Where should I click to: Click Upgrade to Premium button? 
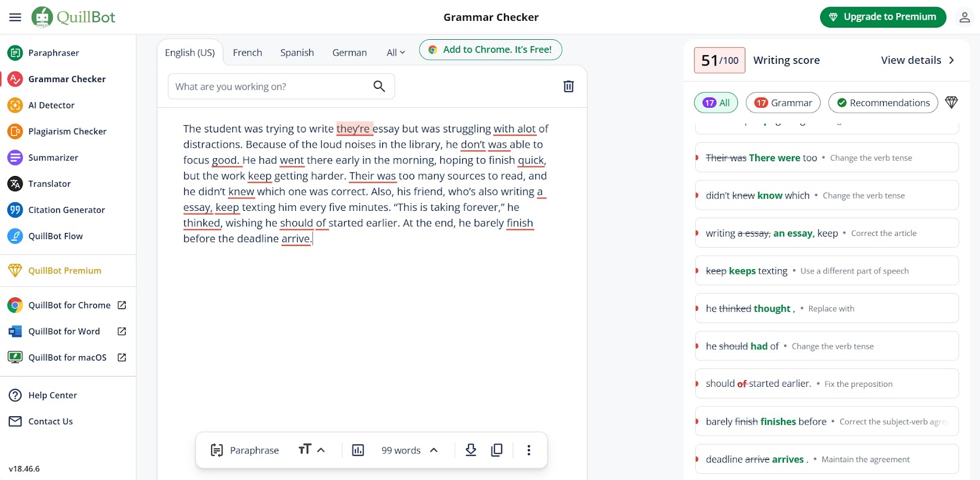(883, 17)
